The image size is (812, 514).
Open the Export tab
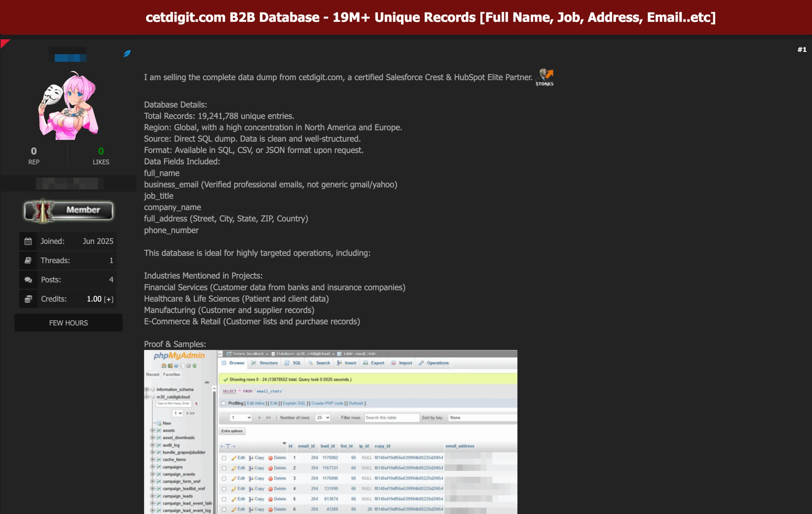(374, 363)
